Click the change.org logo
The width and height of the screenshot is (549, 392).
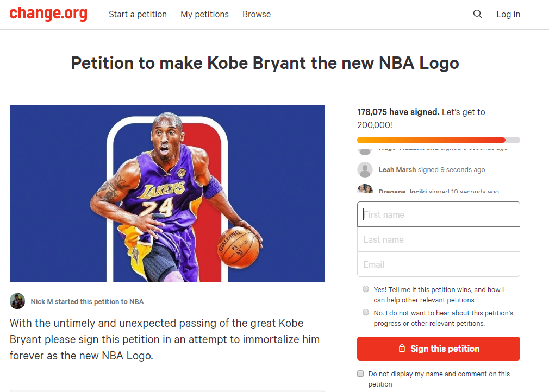48,14
